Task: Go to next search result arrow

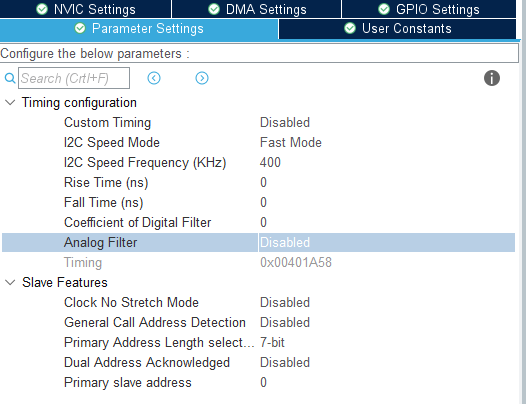Action: click(x=202, y=78)
